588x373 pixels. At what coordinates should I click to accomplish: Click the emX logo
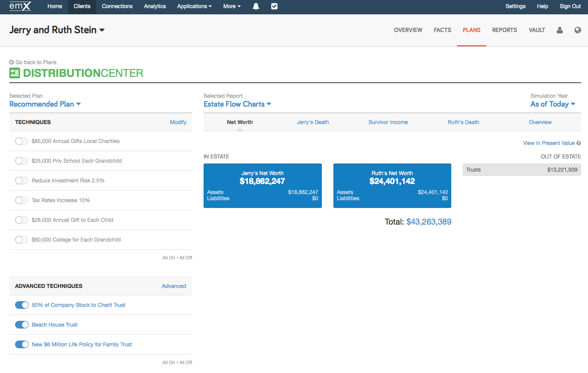pos(20,6)
